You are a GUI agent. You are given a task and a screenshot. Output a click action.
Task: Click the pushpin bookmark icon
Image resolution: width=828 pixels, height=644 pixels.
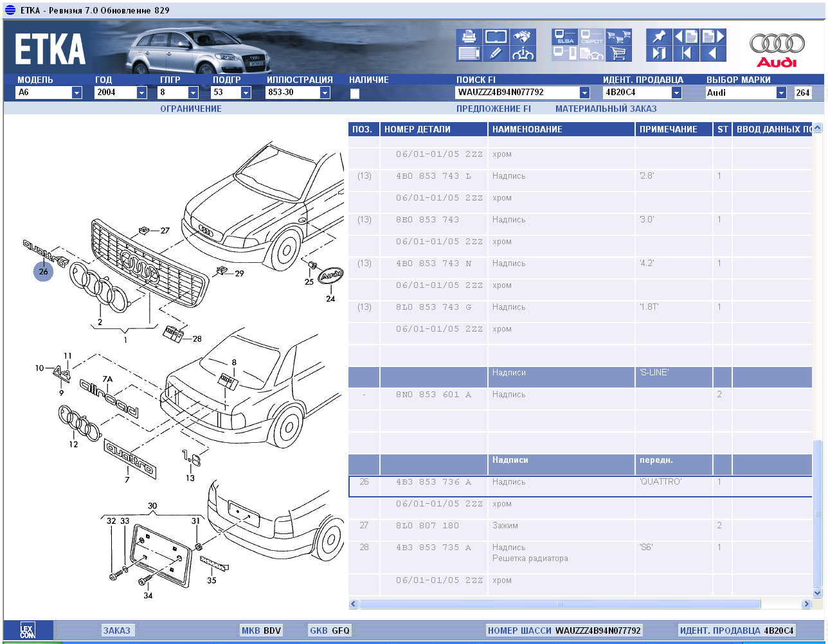click(x=659, y=37)
